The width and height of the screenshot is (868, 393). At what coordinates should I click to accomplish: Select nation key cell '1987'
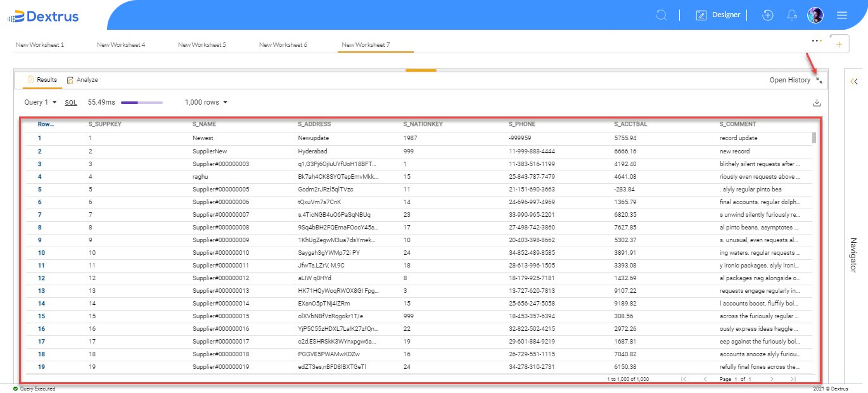click(410, 138)
